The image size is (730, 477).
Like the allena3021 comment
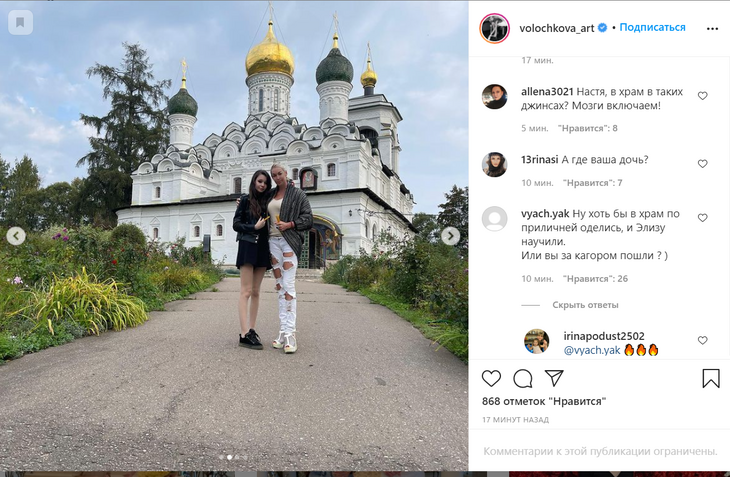tap(703, 96)
